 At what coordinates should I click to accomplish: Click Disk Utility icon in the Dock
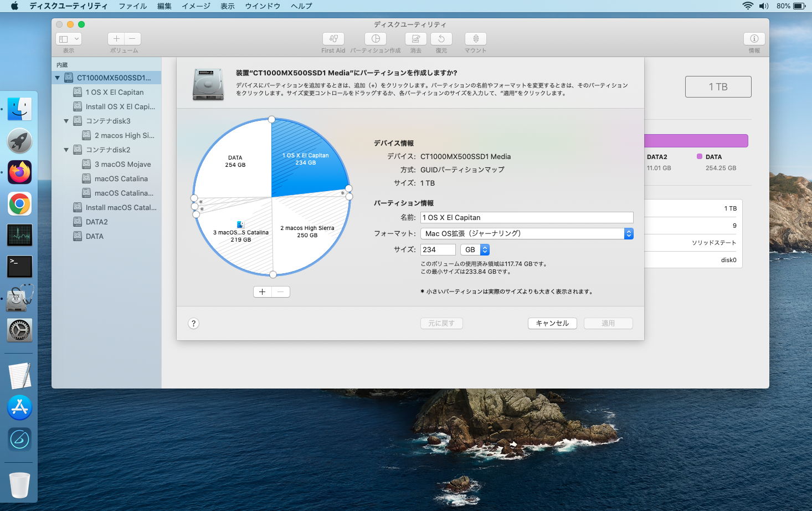(x=19, y=298)
